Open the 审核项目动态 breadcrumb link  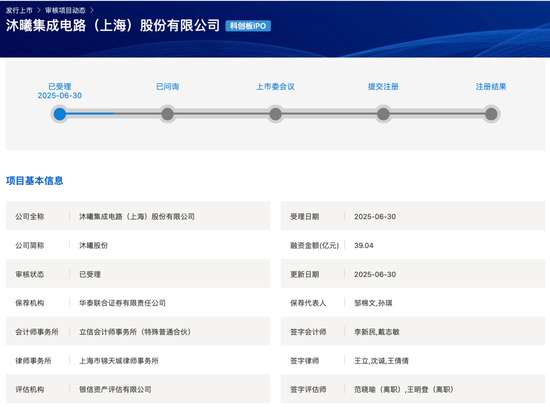(65, 11)
